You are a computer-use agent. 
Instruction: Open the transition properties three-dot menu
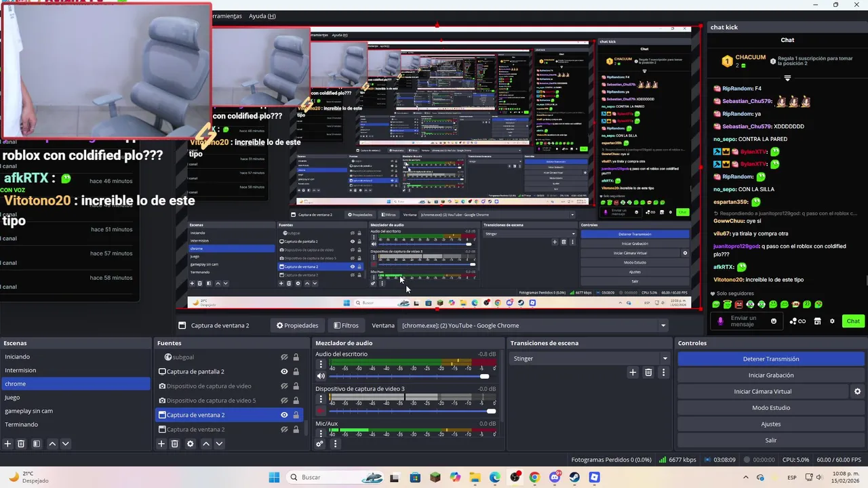point(664,372)
